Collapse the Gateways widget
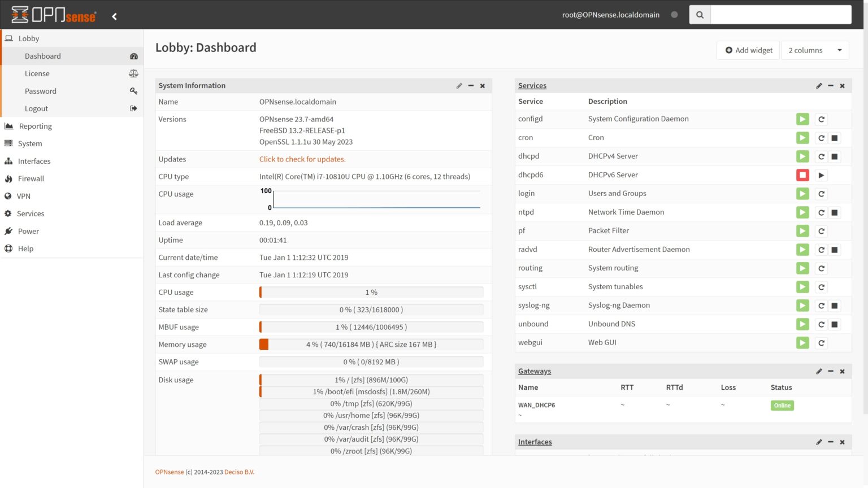 (830, 371)
